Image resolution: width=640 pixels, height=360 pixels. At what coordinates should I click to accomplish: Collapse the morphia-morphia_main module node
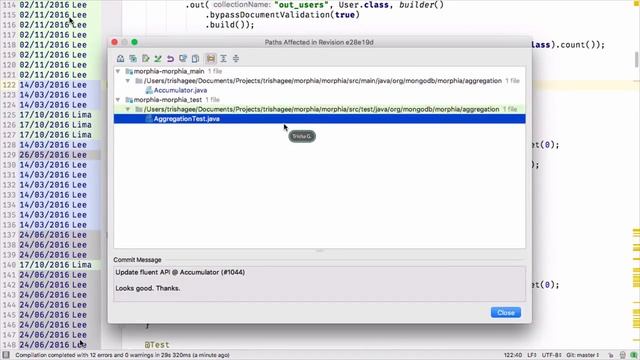(x=118, y=71)
